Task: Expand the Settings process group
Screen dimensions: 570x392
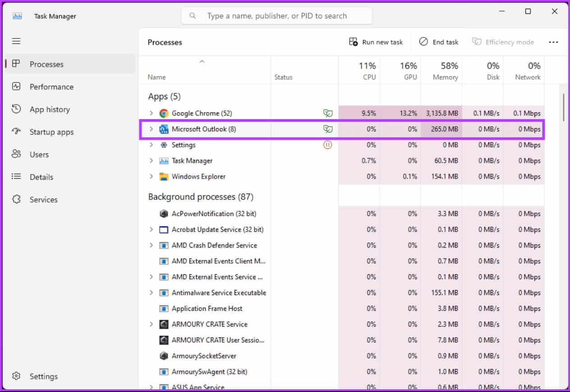Action: tap(151, 145)
